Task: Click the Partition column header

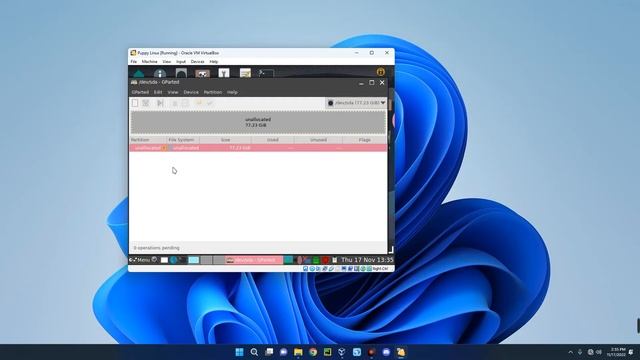Action: point(148,140)
